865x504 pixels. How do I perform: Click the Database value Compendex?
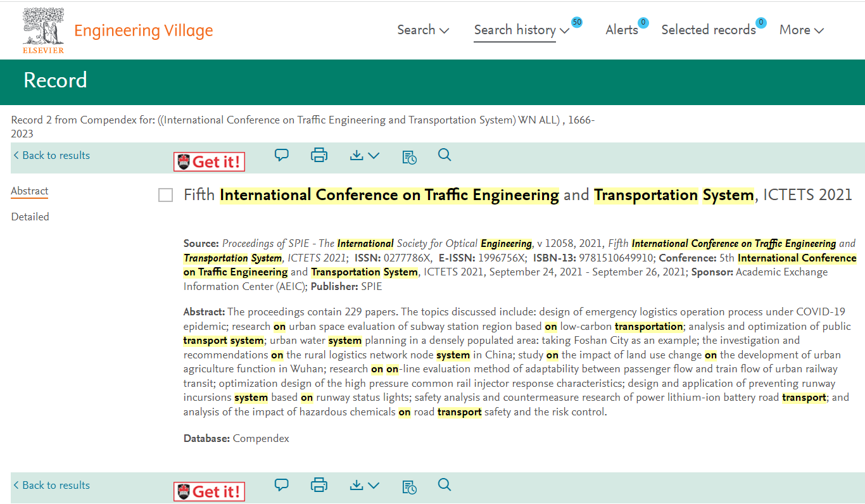click(x=261, y=438)
